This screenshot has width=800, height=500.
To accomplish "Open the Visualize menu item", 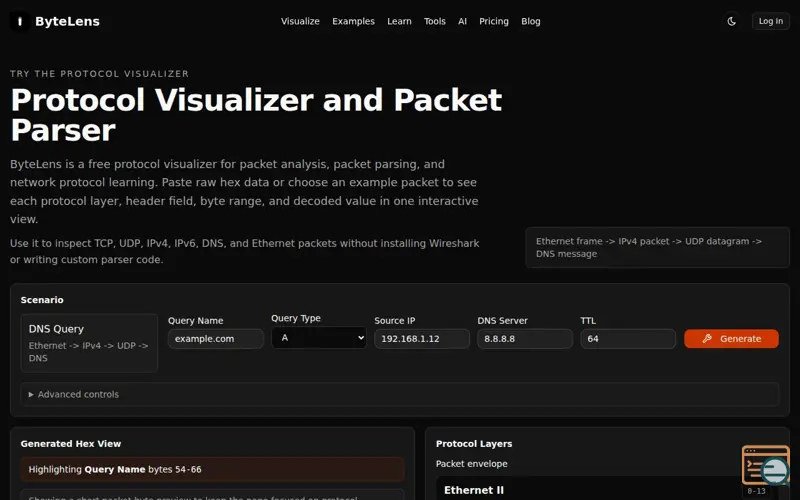I will [300, 21].
